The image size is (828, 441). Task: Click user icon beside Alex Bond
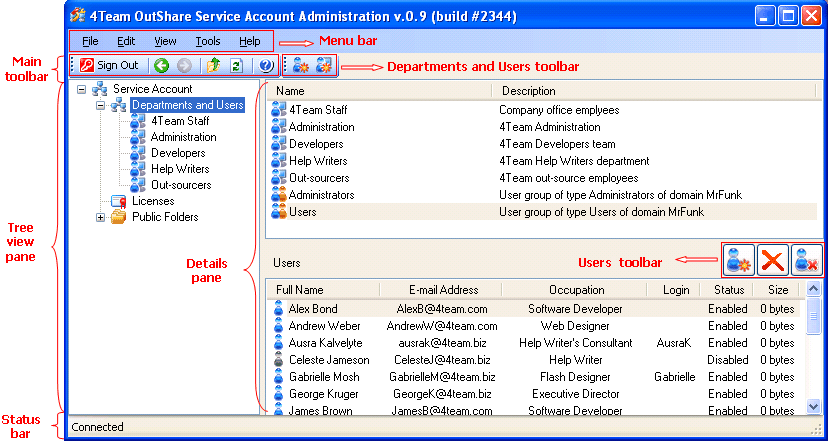(279, 309)
